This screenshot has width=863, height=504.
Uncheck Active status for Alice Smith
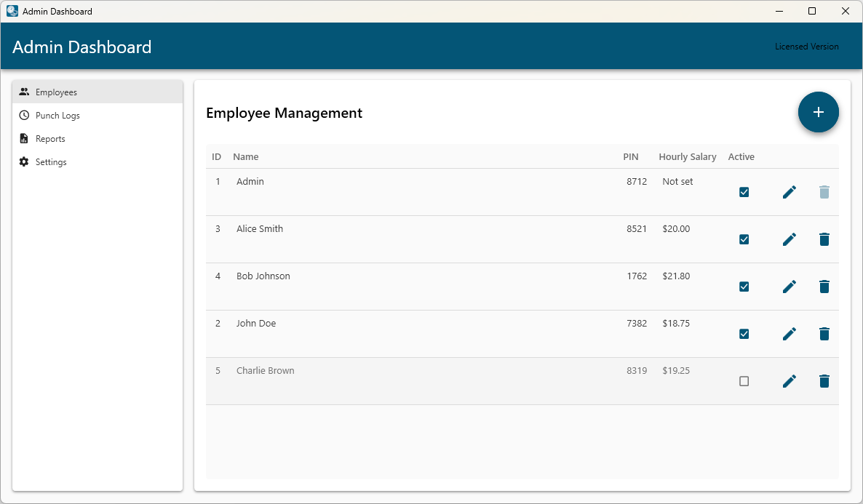coord(744,239)
